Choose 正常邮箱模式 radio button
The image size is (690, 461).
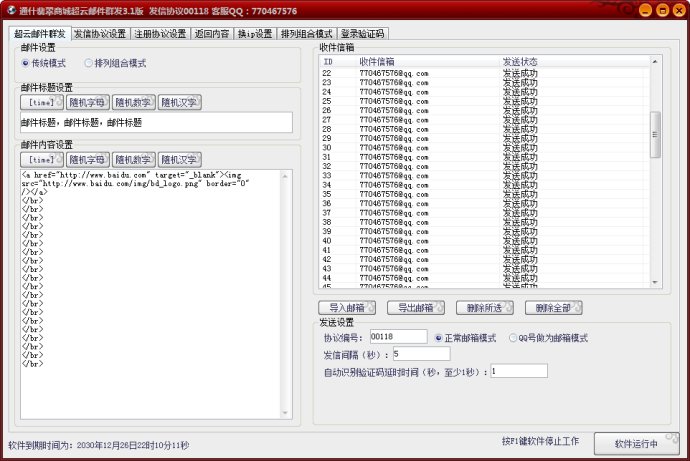tap(439, 338)
